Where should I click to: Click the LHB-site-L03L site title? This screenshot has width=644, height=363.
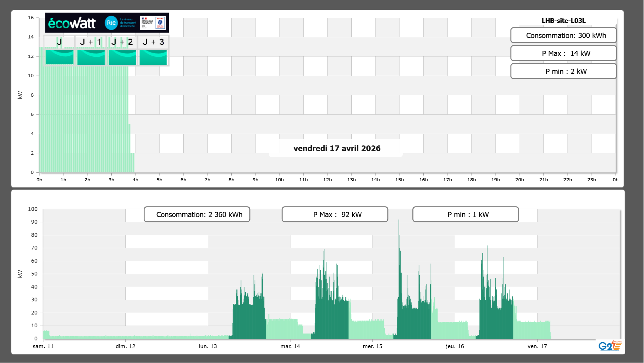point(563,21)
